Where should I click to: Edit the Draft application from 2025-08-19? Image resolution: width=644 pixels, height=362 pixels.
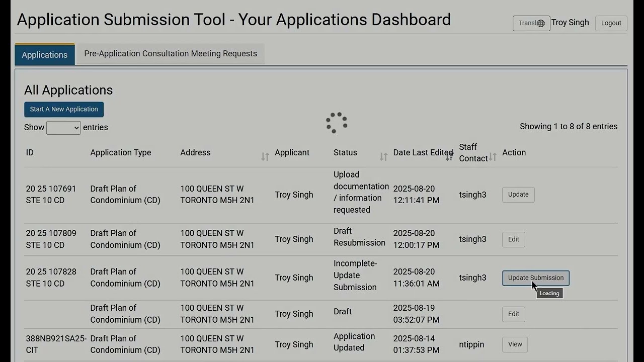click(x=513, y=314)
